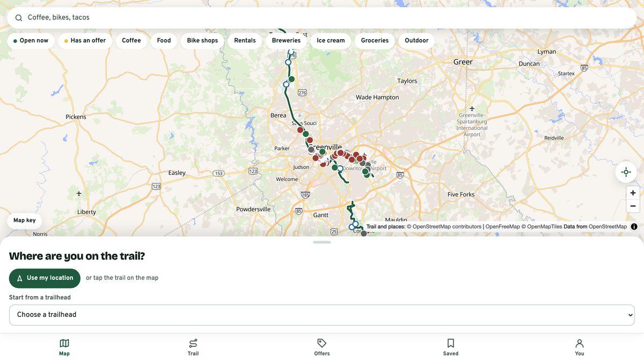Click the red place marker near Sans Souci
644x362 pixels.
click(x=301, y=130)
